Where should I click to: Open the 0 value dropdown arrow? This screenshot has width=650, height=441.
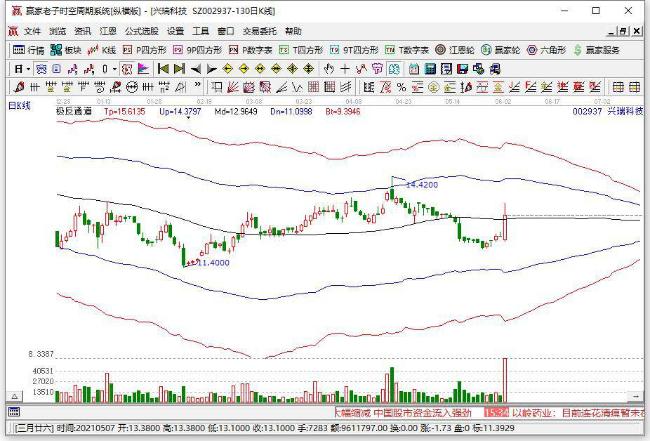point(115,69)
